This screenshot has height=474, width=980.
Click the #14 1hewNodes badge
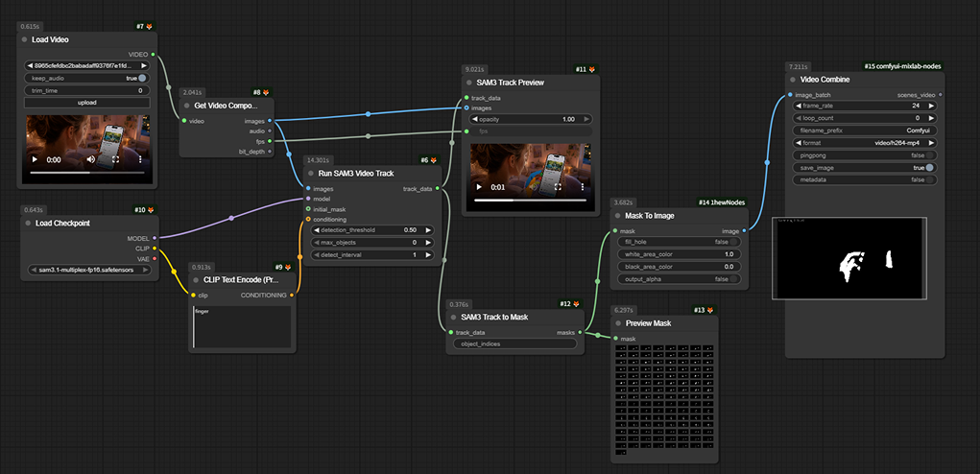(722, 202)
